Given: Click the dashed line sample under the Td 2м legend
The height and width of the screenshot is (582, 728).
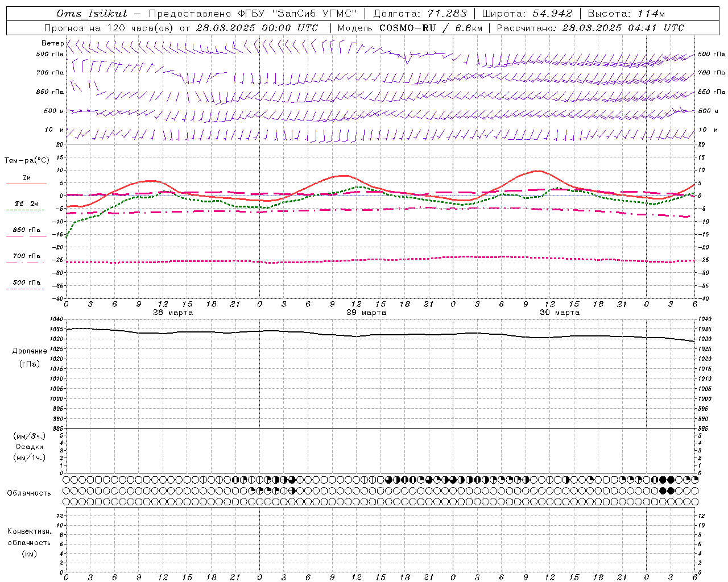Looking at the screenshot, I should (25, 210).
